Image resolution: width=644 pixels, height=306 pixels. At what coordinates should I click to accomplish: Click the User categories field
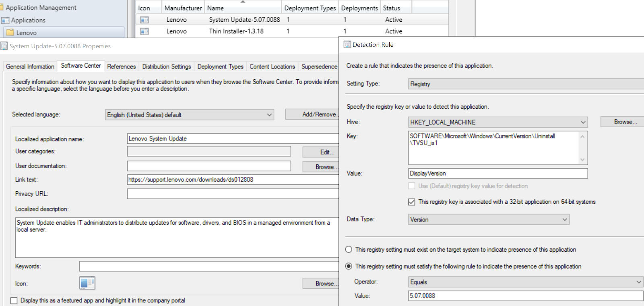[x=209, y=151]
